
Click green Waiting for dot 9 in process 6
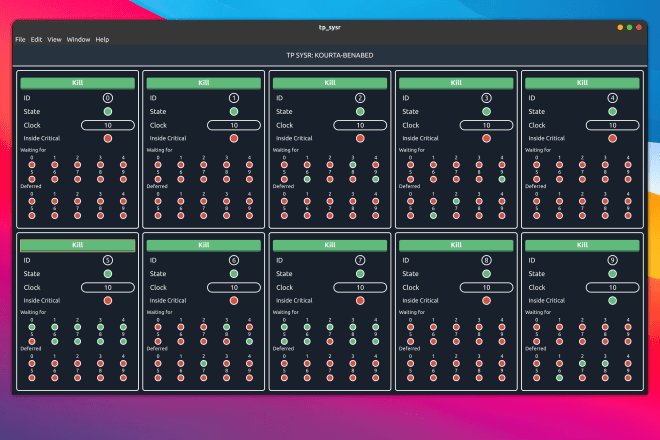(249, 341)
